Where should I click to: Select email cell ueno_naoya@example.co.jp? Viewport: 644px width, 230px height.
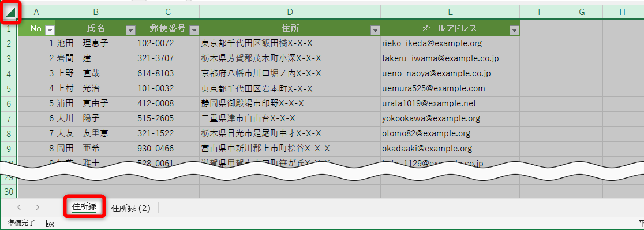click(450, 73)
